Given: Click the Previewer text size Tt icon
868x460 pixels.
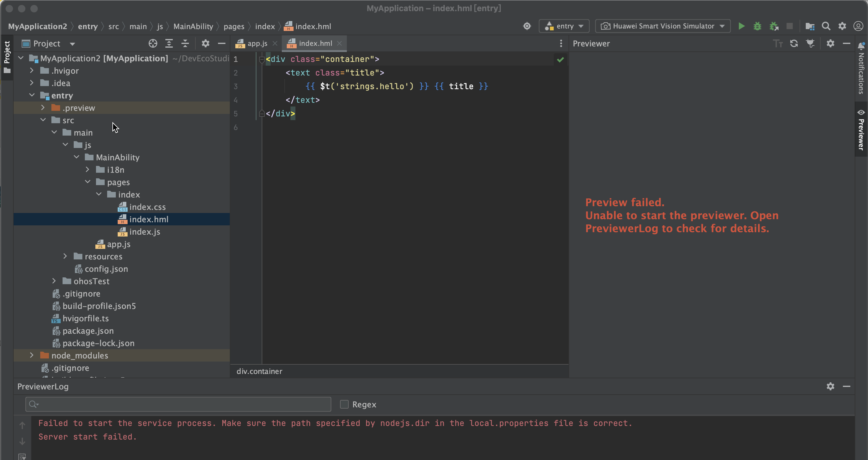Looking at the screenshot, I should tap(778, 43).
